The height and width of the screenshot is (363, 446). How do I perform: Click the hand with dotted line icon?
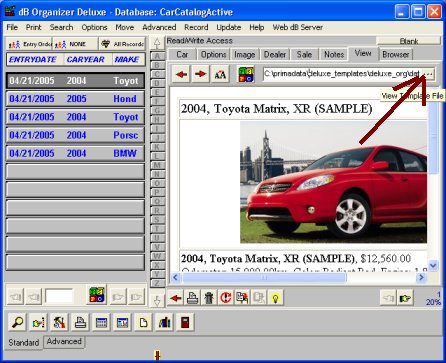[38, 322]
